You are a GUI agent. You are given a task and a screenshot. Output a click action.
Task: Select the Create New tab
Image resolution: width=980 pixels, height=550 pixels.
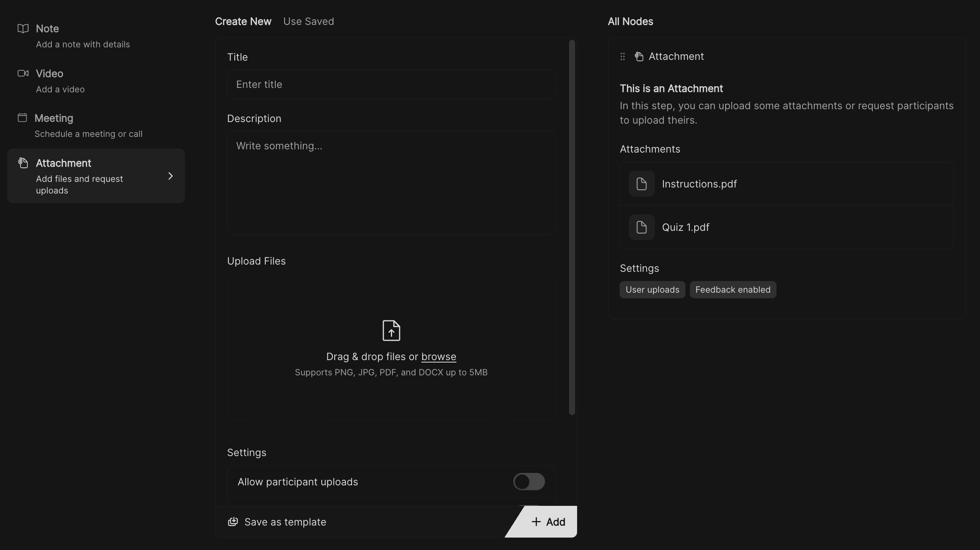click(243, 21)
